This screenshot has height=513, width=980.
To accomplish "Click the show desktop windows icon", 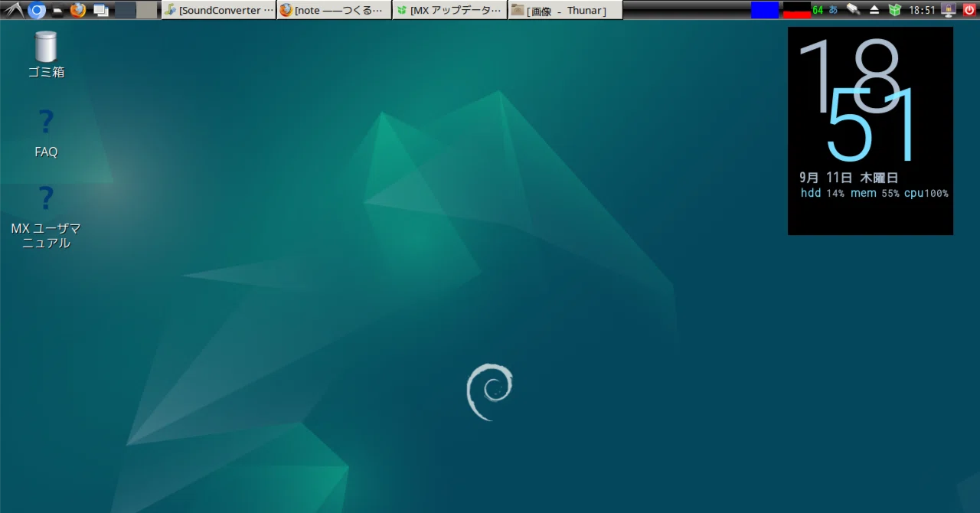I will pyautogui.click(x=100, y=10).
